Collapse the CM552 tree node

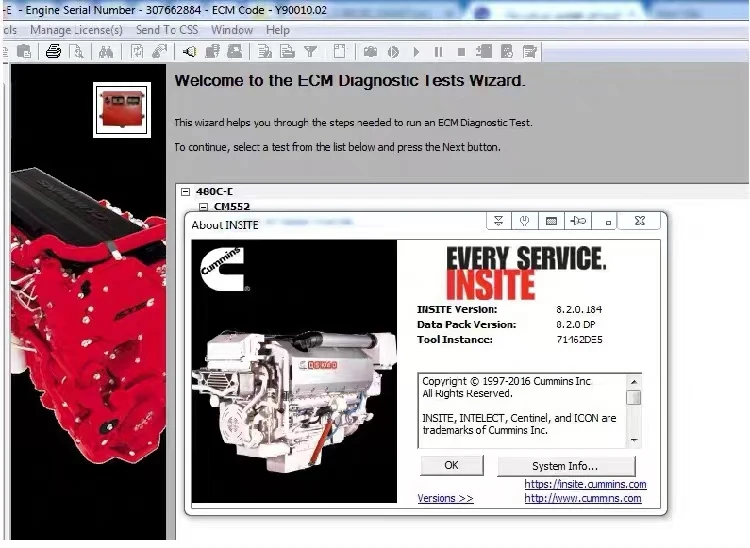pyautogui.click(x=204, y=207)
